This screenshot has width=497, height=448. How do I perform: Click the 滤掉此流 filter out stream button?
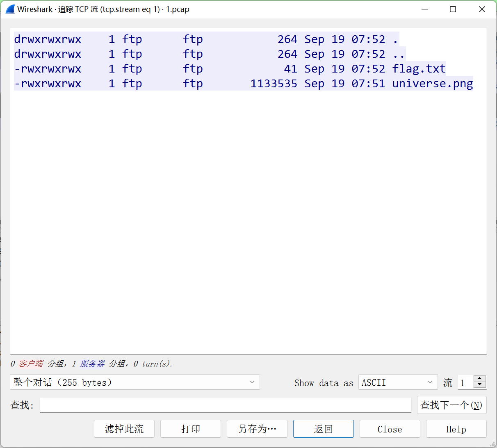[x=124, y=429]
